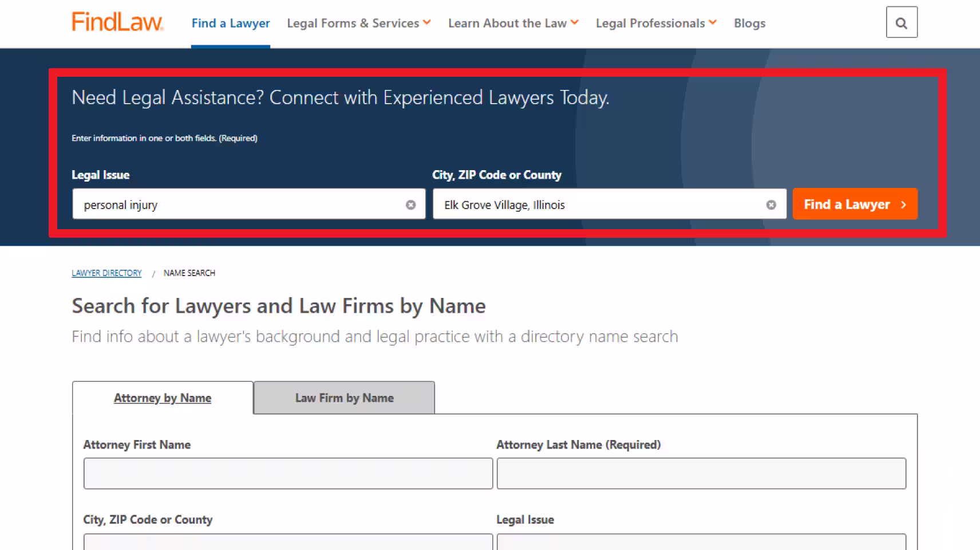
Task: Switch to the Law Firm by Name tab
Action: 343,398
